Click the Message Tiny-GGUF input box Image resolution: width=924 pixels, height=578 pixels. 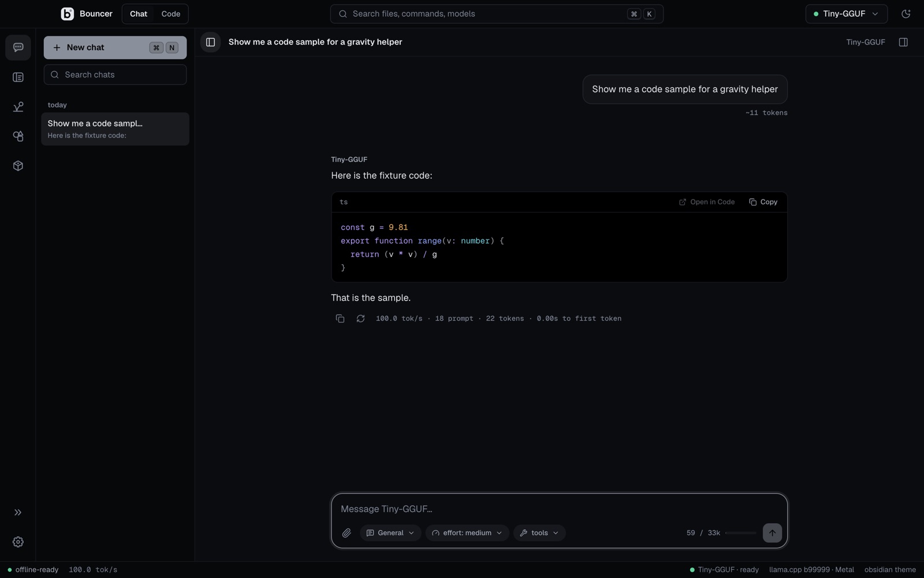(x=559, y=509)
